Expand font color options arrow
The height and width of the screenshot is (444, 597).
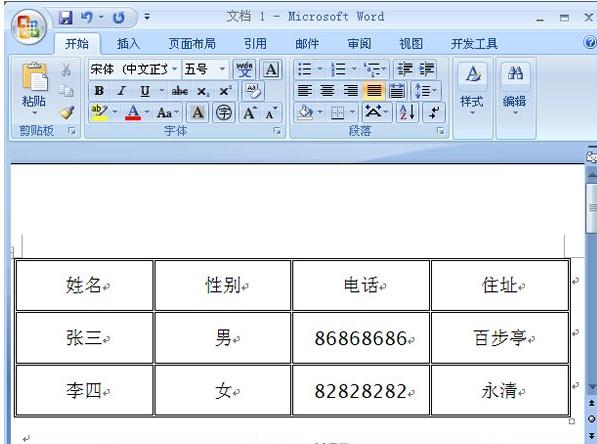coord(147,113)
